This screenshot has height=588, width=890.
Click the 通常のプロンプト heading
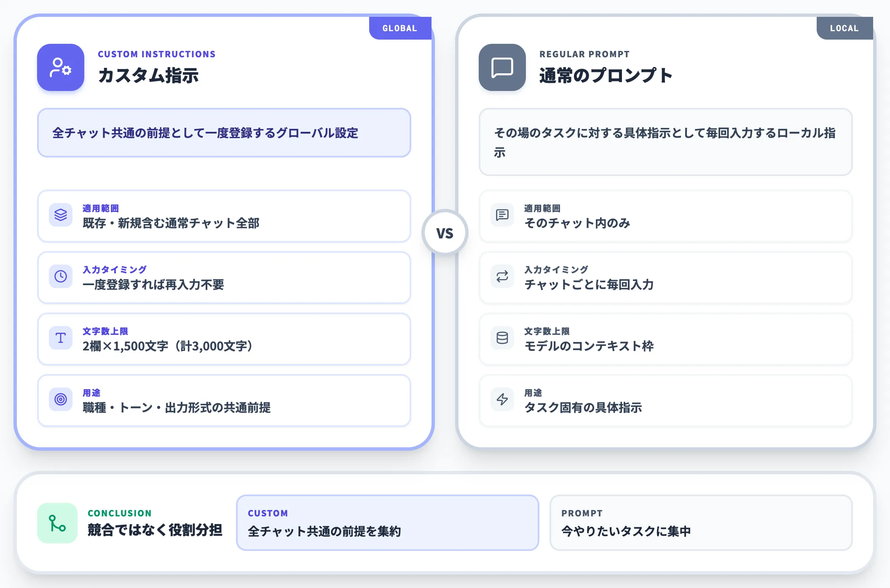(x=606, y=76)
